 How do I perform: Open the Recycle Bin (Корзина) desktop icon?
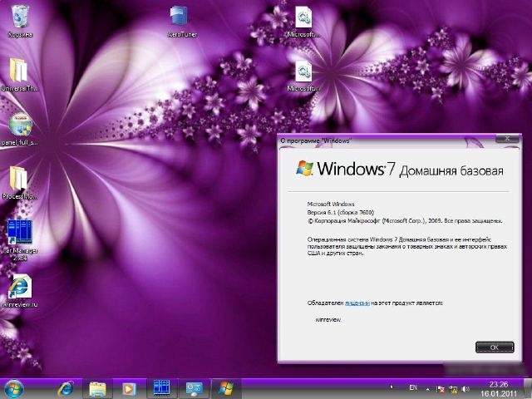click(x=20, y=18)
